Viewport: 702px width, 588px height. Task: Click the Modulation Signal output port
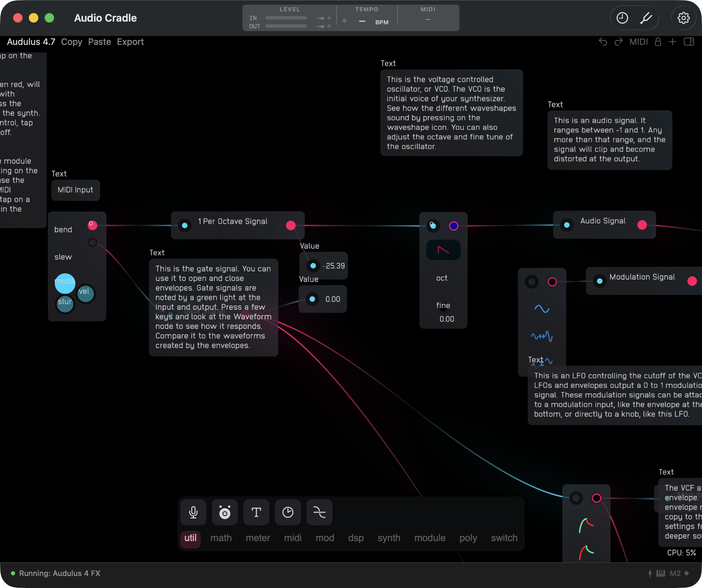pyautogui.click(x=692, y=281)
